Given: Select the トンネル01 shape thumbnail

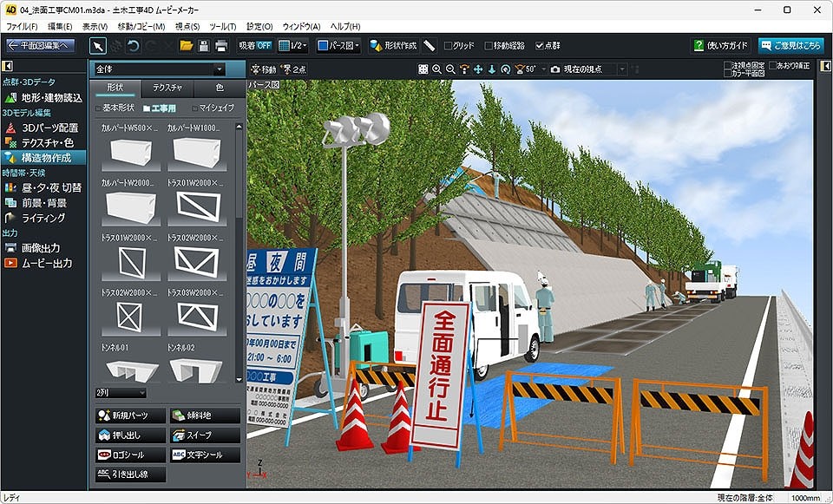Looking at the screenshot, I should tap(129, 366).
